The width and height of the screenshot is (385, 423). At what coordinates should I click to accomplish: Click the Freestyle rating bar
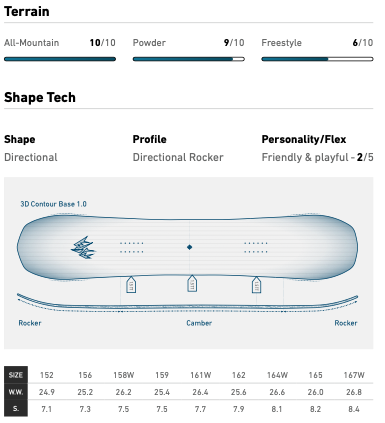pyautogui.click(x=317, y=59)
